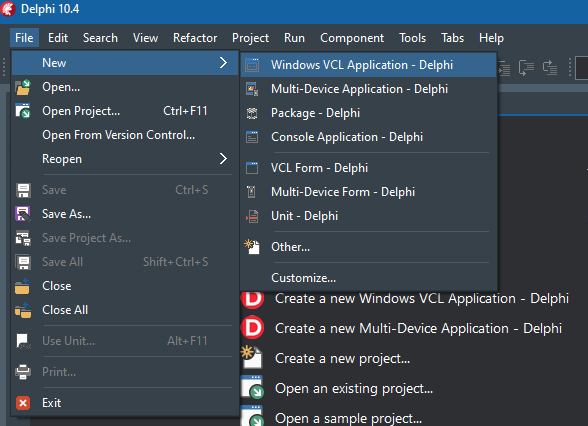
Task: Click the Console Application icon in submenu
Action: pos(252,137)
